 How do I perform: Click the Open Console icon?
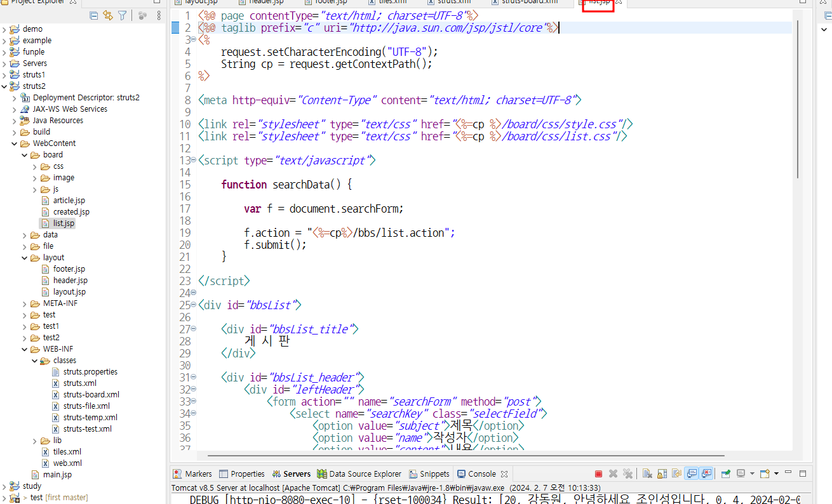coord(765,474)
